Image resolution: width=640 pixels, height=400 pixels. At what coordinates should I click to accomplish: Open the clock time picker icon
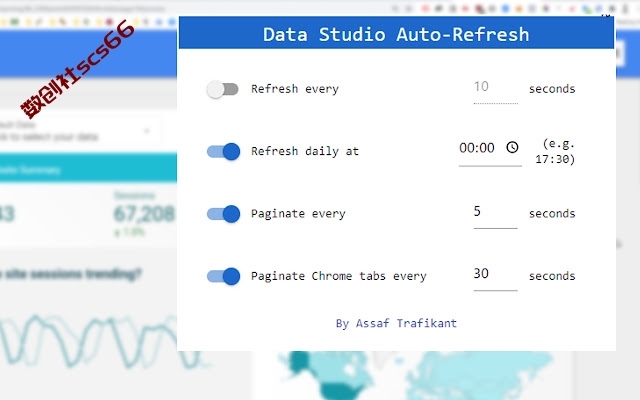[512, 147]
